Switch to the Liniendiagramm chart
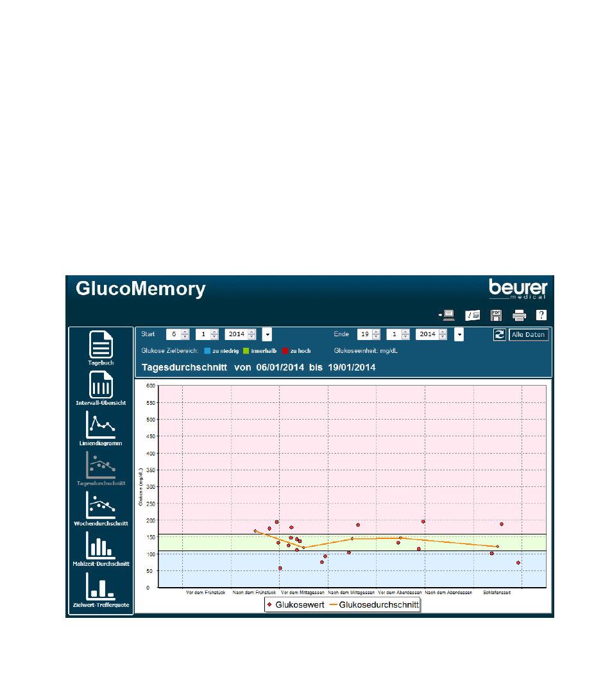The image size is (612, 700). point(101,428)
